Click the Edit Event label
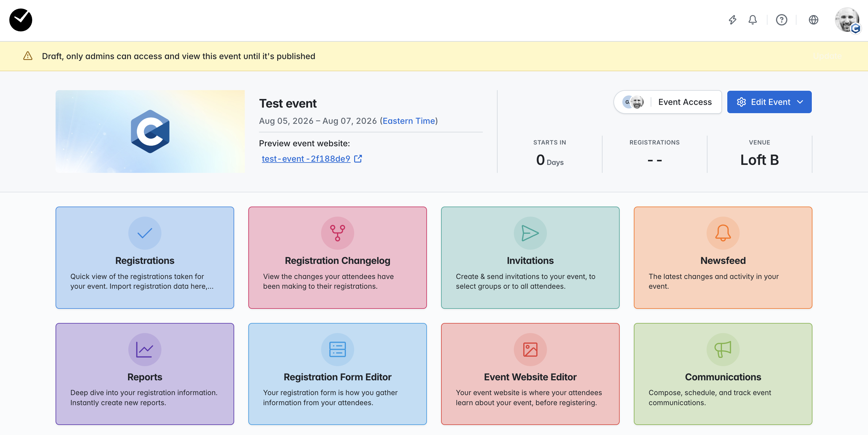 click(x=770, y=102)
